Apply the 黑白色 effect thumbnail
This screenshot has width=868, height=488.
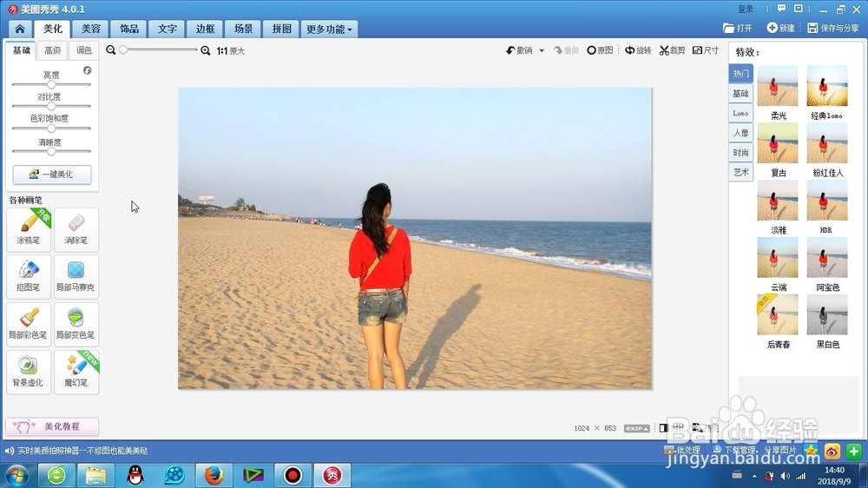[827, 314]
